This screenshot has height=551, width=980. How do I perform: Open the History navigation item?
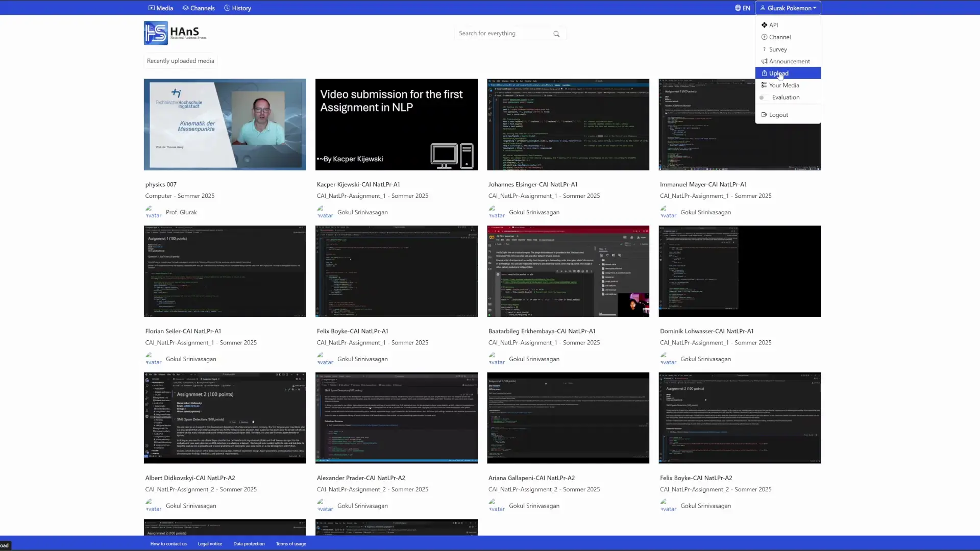pos(237,8)
